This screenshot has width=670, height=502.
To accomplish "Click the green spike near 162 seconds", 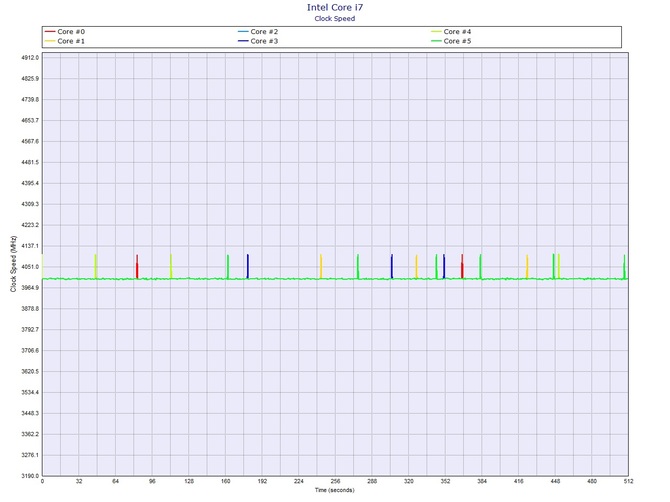I will tap(228, 267).
